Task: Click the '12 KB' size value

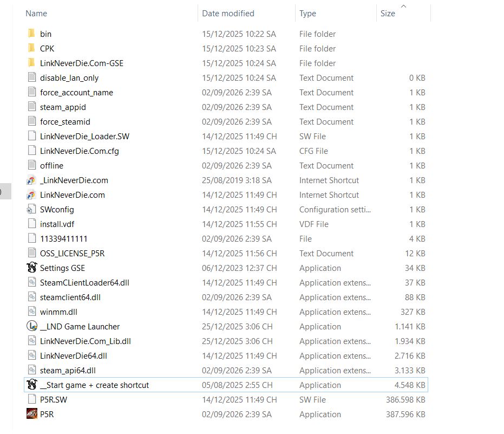Action: [415, 254]
